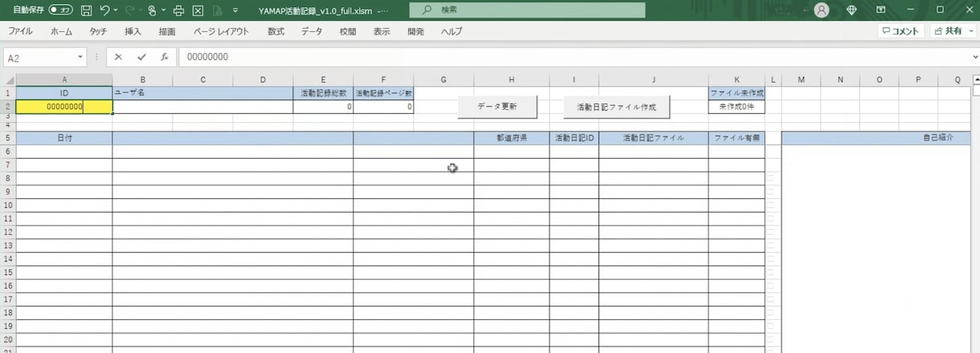Click the ユーザ名 header cell
Image resolution: width=980 pixels, height=353 pixels.
point(202,93)
